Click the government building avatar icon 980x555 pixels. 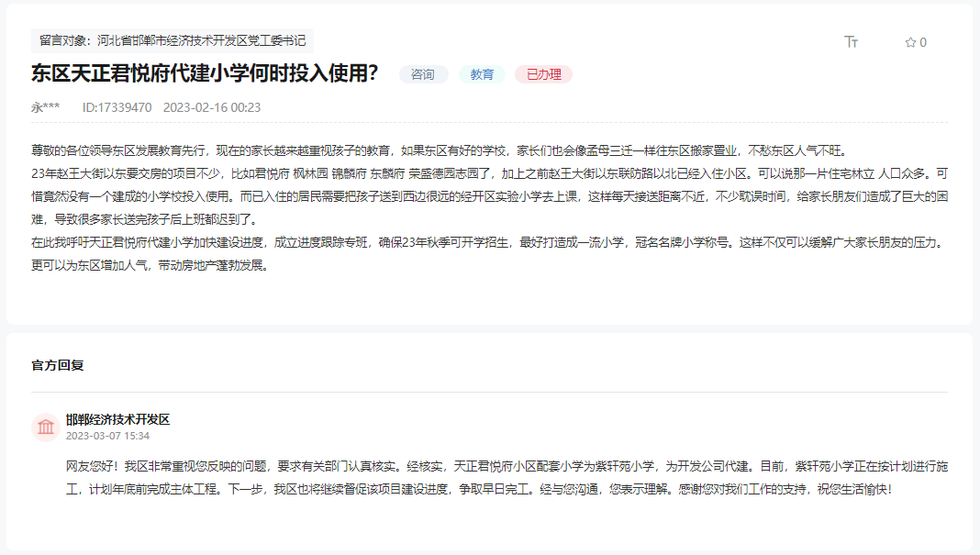pos(46,427)
